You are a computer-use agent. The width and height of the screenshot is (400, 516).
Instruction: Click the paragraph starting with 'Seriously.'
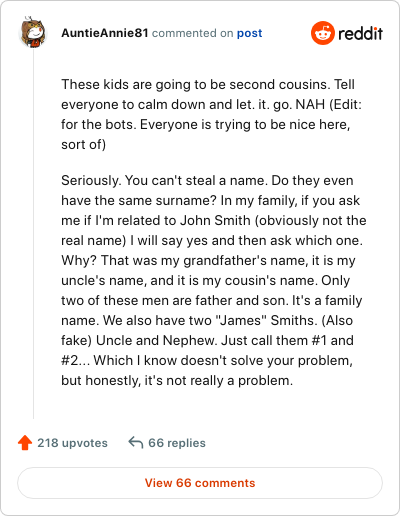(214, 280)
